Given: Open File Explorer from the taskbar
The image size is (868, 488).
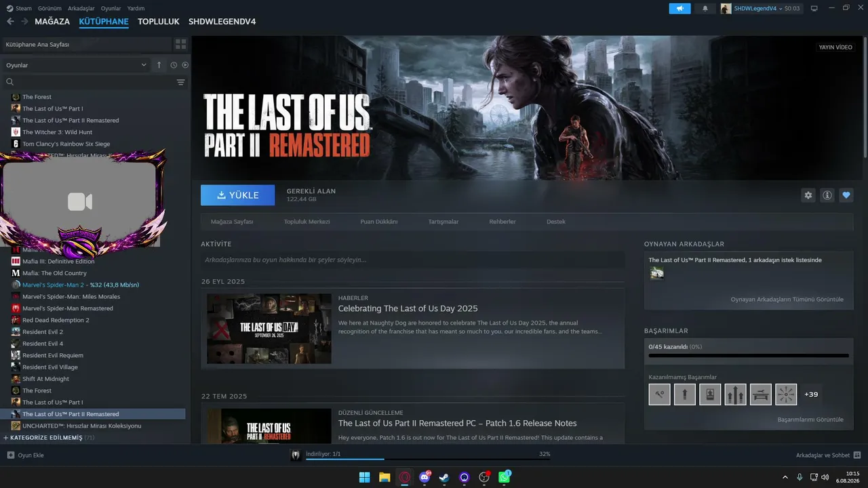Looking at the screenshot, I should click(384, 477).
